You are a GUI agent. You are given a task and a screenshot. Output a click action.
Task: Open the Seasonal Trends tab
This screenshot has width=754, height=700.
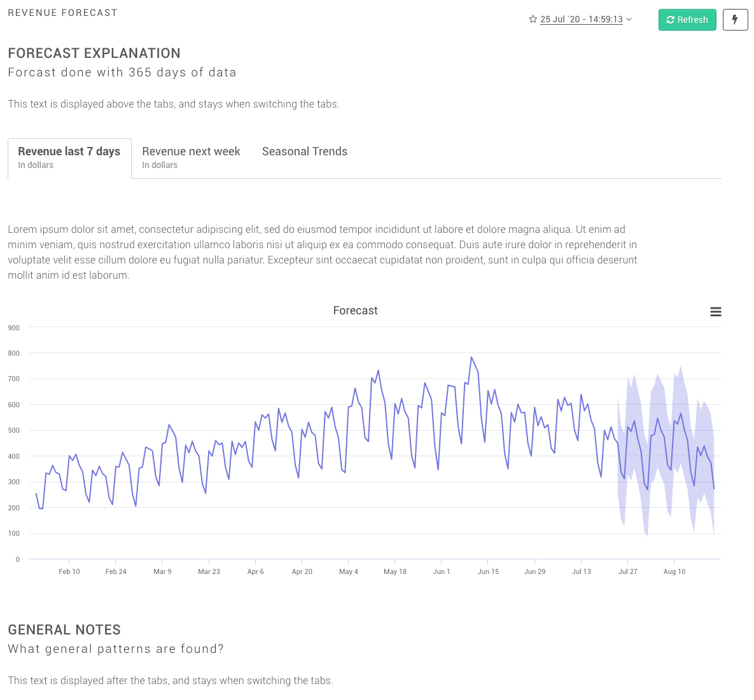[305, 151]
